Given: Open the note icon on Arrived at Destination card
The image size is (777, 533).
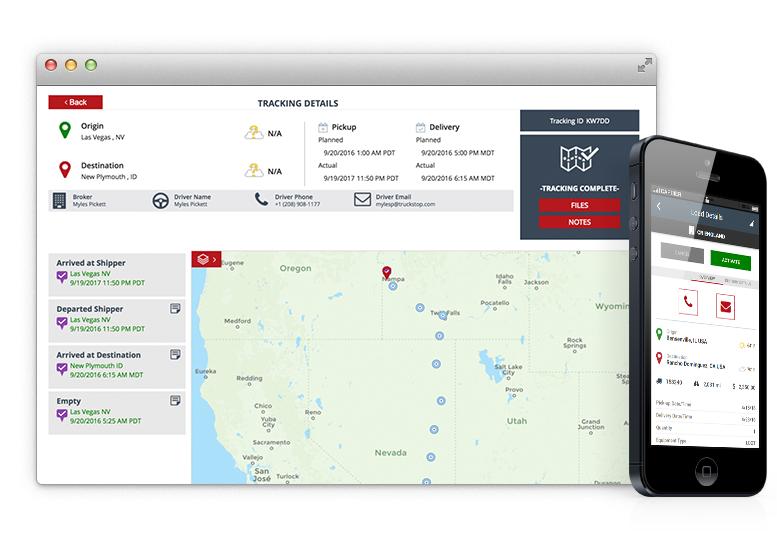Looking at the screenshot, I should (175, 355).
